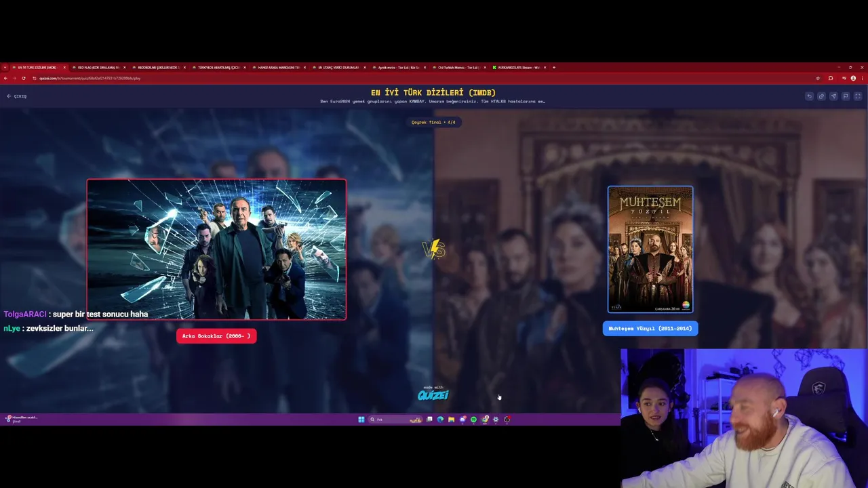
Task: Select the Arka Sokaklar cast image
Action: (216, 249)
